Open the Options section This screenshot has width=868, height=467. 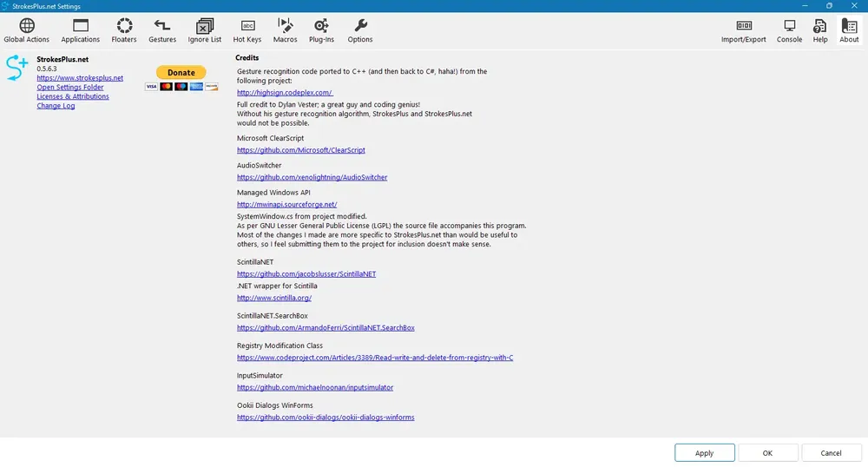click(x=360, y=30)
